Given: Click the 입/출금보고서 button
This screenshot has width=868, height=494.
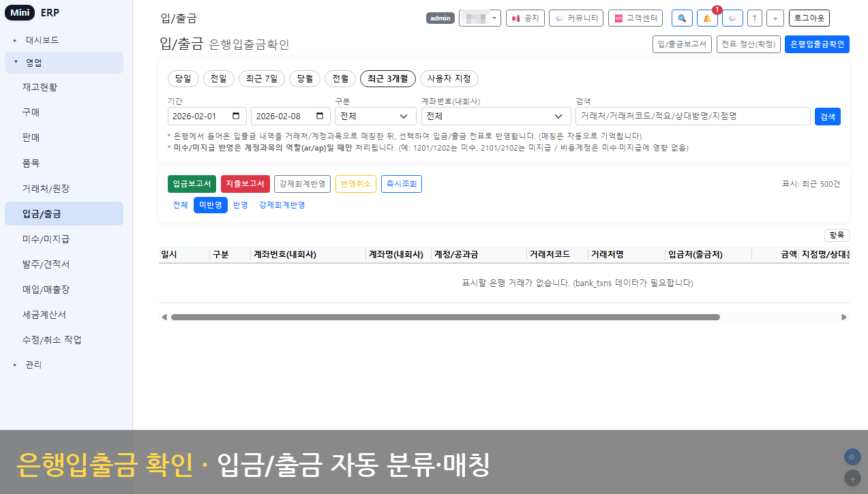Looking at the screenshot, I should tap(683, 44).
